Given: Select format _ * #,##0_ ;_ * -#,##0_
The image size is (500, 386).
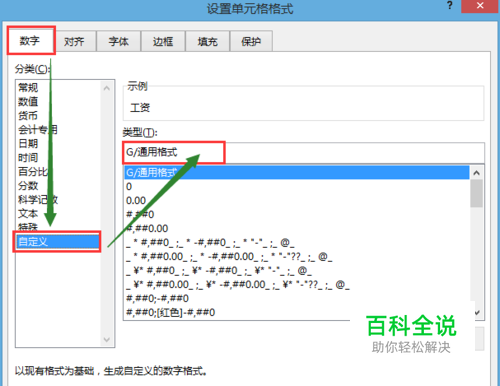Looking at the screenshot, I should tap(297, 242).
